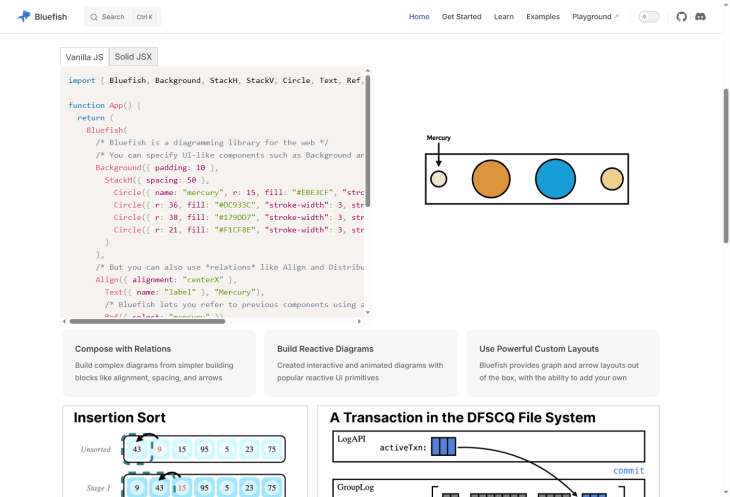730x497 pixels.
Task: Open the DFSCQ File System example thumbnail
Action: (x=488, y=451)
